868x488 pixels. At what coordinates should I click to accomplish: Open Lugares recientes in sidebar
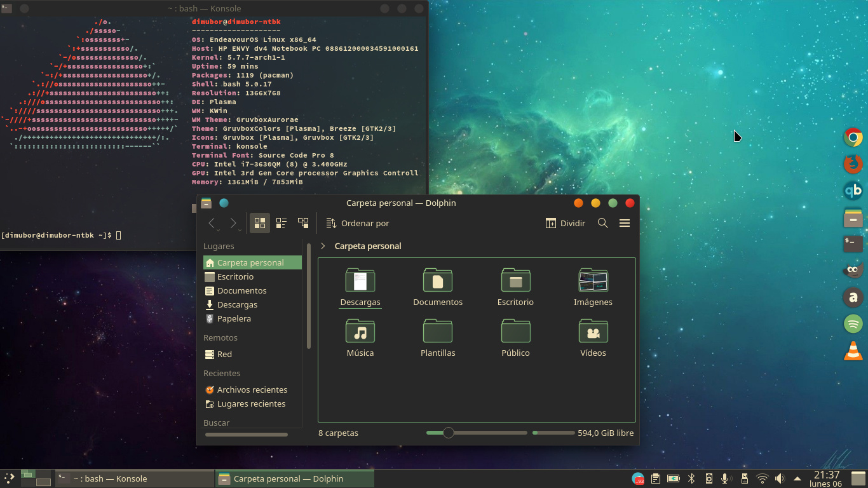pos(252,403)
